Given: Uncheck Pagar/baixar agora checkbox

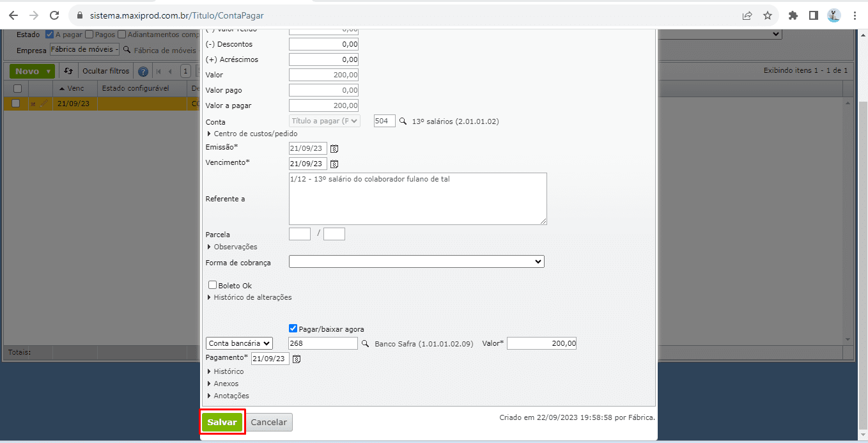Looking at the screenshot, I should coord(293,329).
